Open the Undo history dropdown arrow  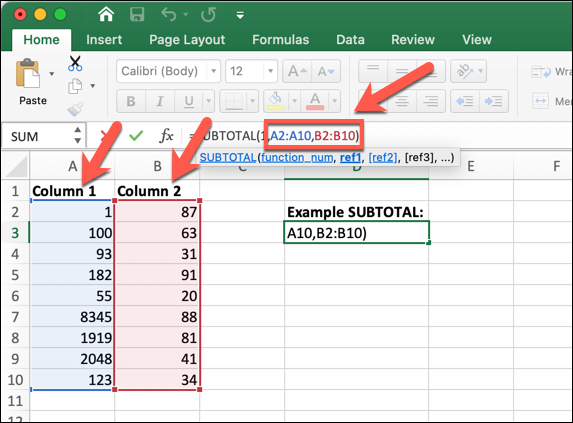186,15
